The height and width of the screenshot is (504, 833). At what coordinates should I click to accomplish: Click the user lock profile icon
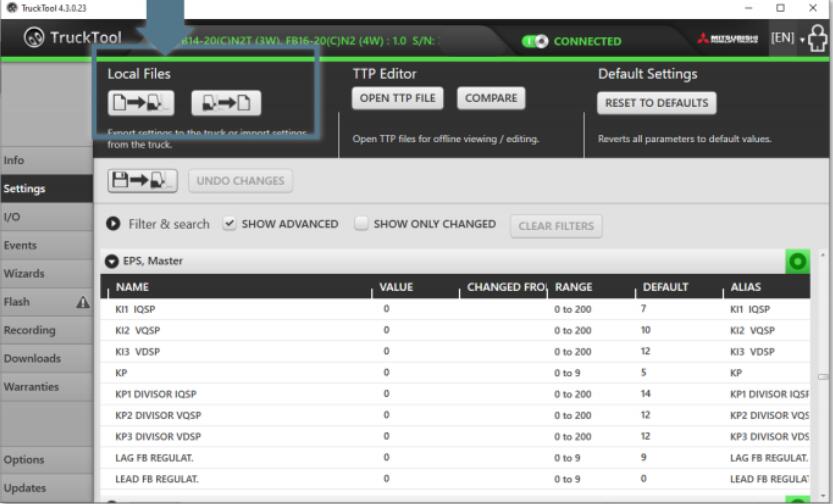[x=817, y=40]
